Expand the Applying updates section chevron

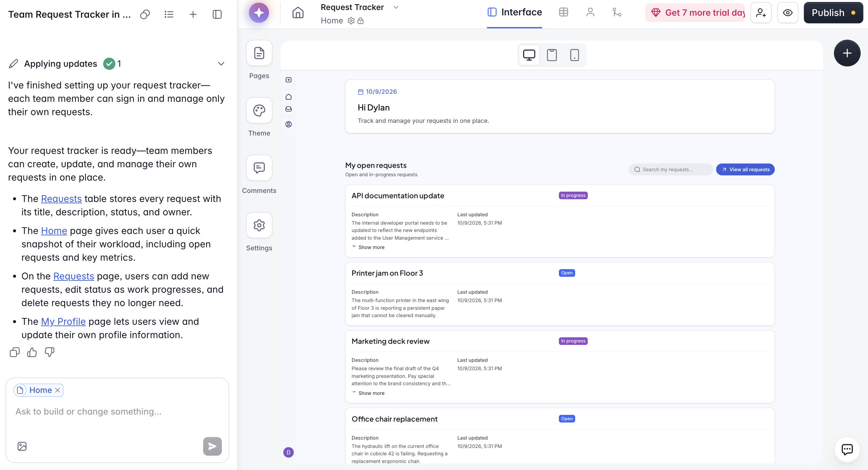[x=221, y=64]
